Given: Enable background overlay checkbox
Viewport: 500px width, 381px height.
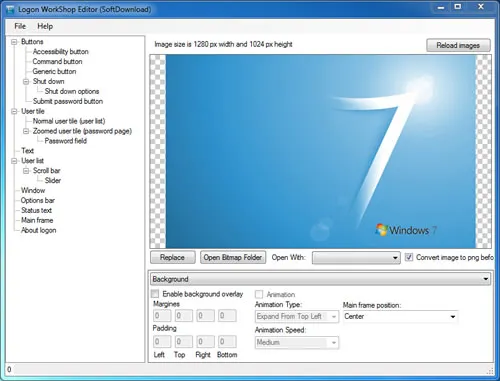Looking at the screenshot, I should tap(155, 294).
